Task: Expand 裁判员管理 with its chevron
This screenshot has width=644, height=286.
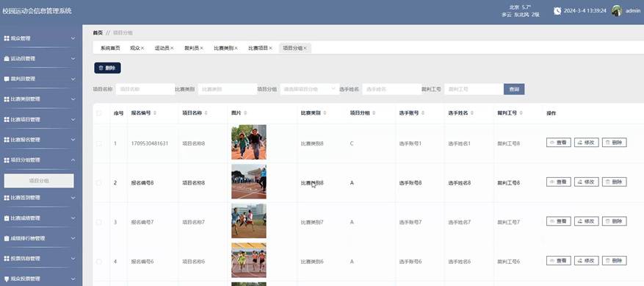Action: 73,79
